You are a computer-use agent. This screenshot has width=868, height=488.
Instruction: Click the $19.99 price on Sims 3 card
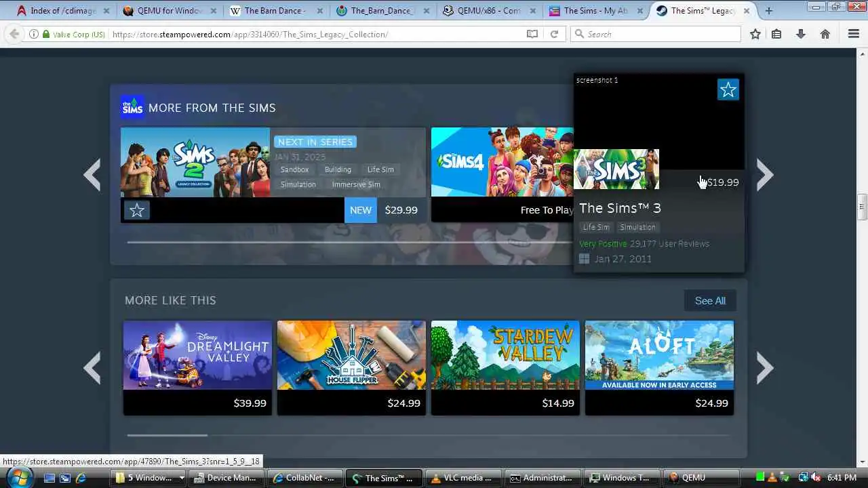(x=722, y=182)
